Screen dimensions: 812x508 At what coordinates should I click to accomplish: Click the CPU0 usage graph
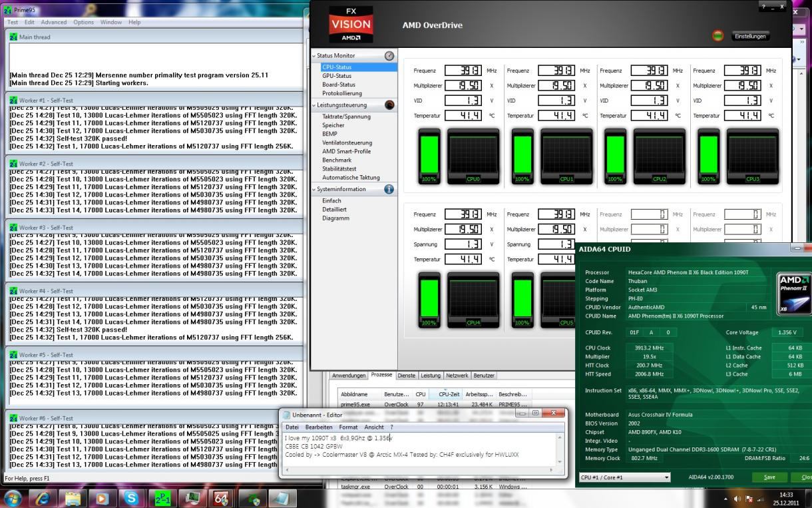[x=473, y=157]
